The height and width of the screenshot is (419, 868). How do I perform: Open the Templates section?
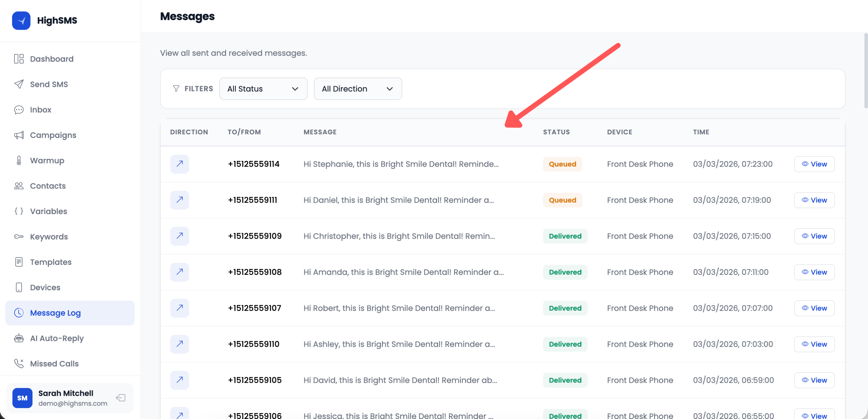pyautogui.click(x=50, y=262)
